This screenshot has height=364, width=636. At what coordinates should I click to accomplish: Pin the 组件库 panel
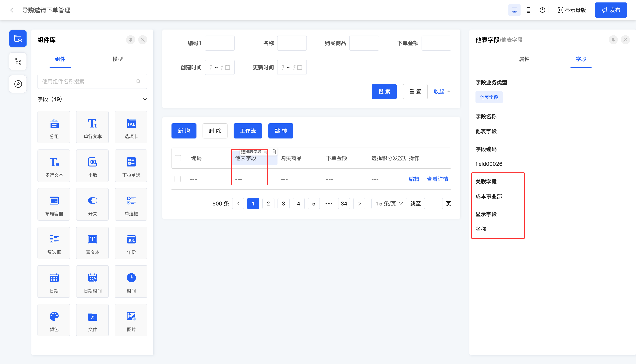(x=131, y=40)
